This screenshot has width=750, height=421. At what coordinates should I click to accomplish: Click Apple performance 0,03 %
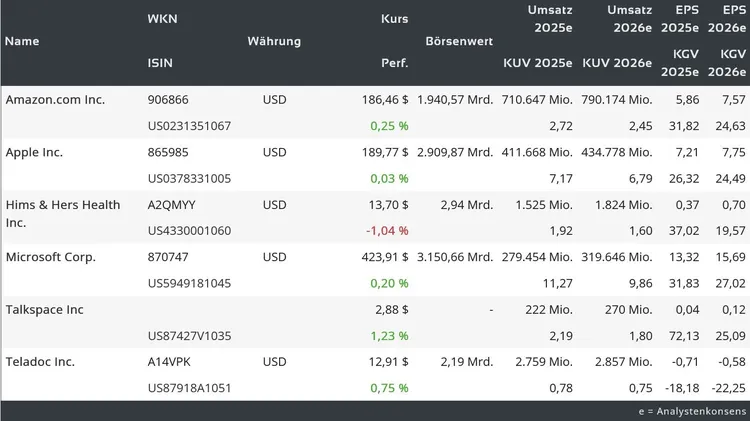point(389,178)
